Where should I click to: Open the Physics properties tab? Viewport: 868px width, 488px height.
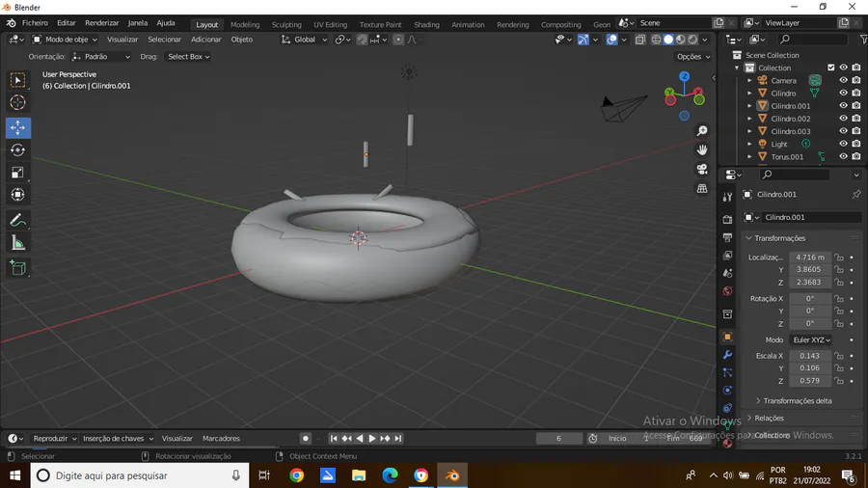[727, 391]
